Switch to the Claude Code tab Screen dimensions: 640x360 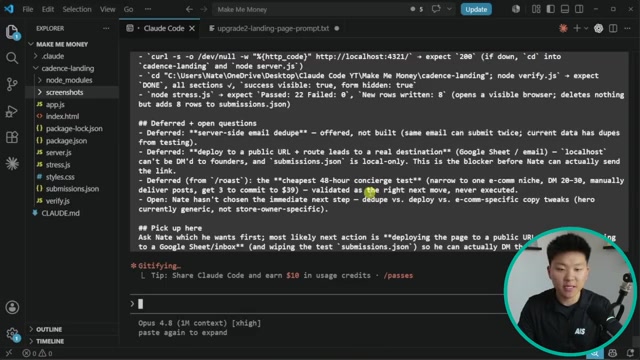[x=163, y=28]
